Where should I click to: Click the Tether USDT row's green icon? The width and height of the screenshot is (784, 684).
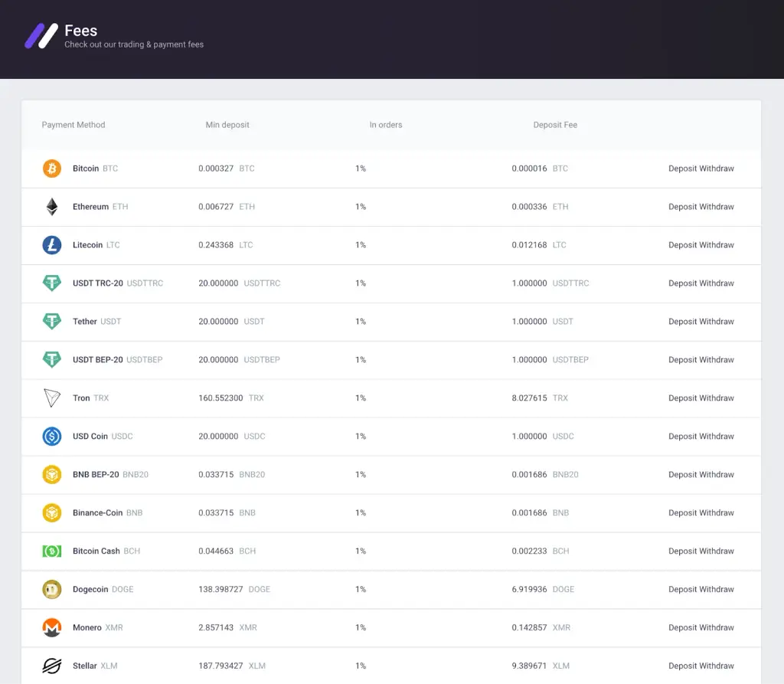52,321
